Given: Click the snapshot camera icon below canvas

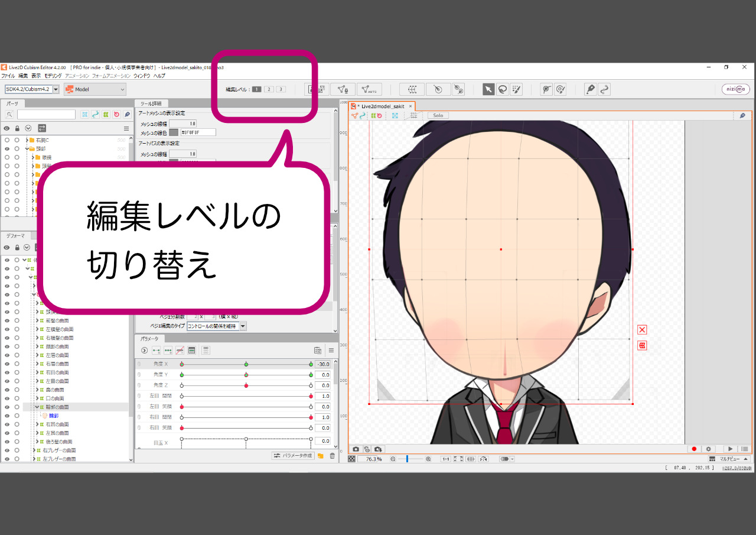Looking at the screenshot, I should tap(356, 449).
